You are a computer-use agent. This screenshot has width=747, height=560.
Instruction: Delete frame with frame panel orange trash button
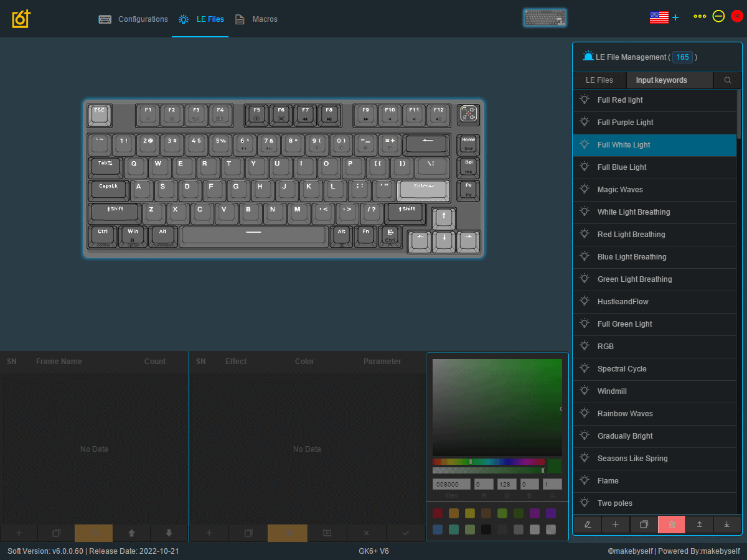click(93, 533)
